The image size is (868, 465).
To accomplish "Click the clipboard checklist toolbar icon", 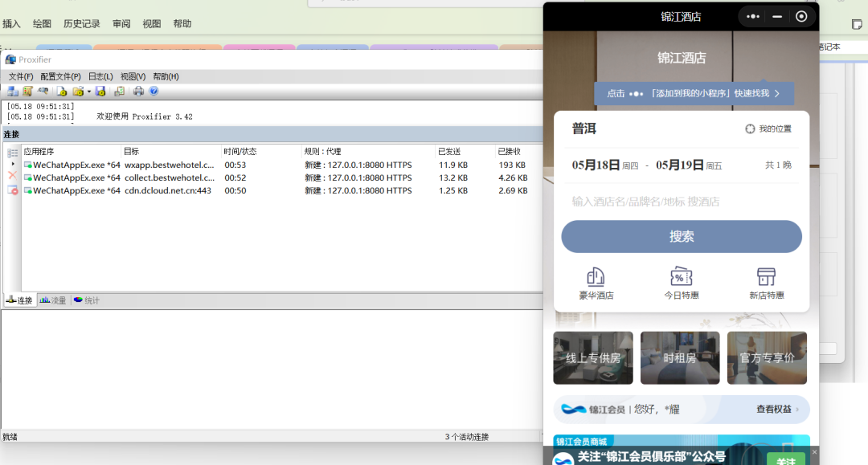I will pyautogui.click(x=119, y=92).
